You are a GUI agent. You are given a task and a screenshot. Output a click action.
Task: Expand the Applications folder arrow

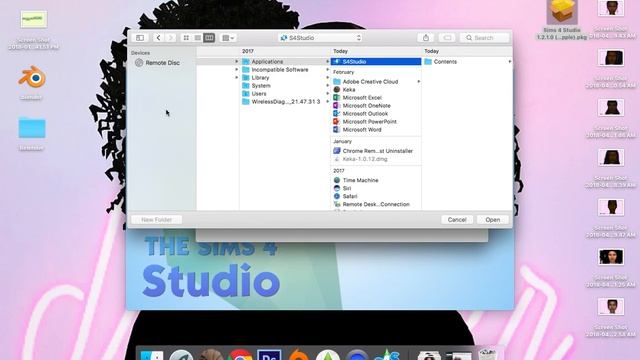[327, 62]
